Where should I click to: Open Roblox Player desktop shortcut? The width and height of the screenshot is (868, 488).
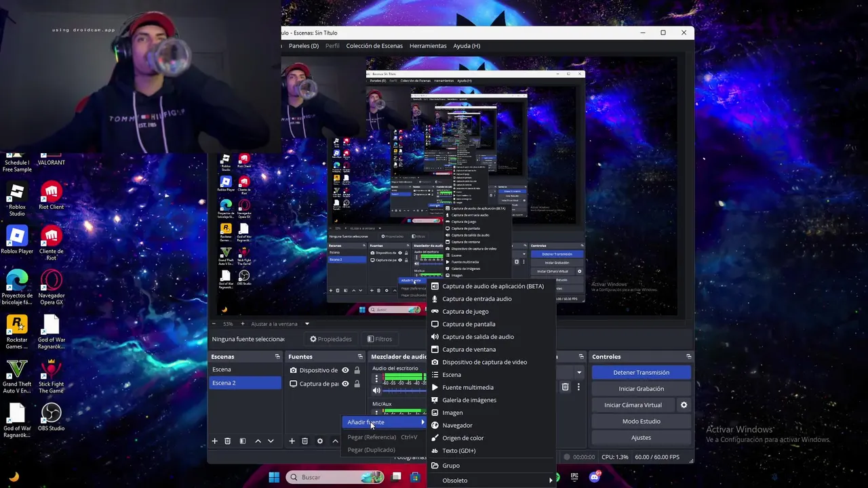[x=17, y=240]
